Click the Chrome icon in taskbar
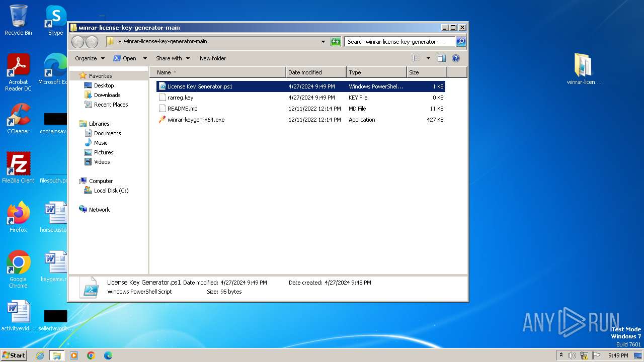The height and width of the screenshot is (362, 644). [91, 355]
